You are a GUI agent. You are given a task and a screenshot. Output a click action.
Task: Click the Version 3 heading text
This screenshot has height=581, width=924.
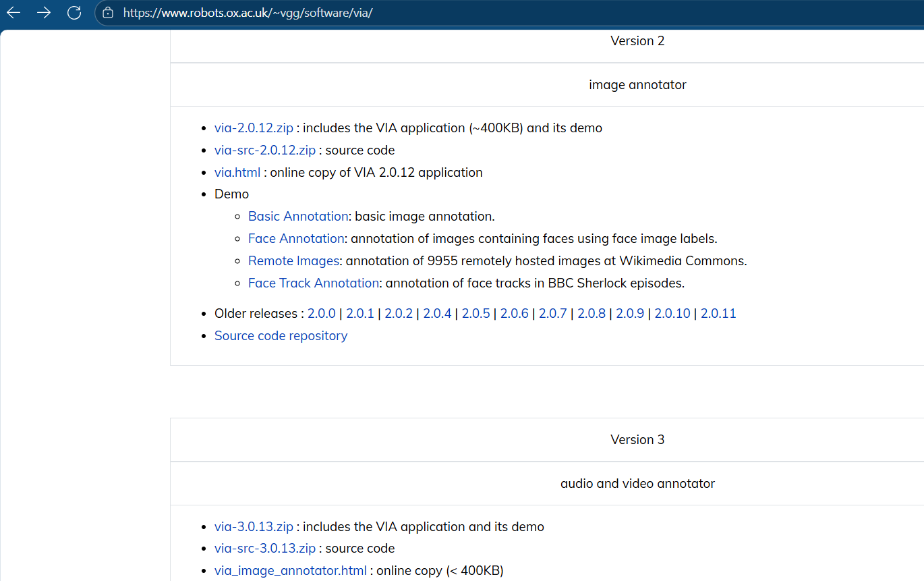(x=637, y=439)
